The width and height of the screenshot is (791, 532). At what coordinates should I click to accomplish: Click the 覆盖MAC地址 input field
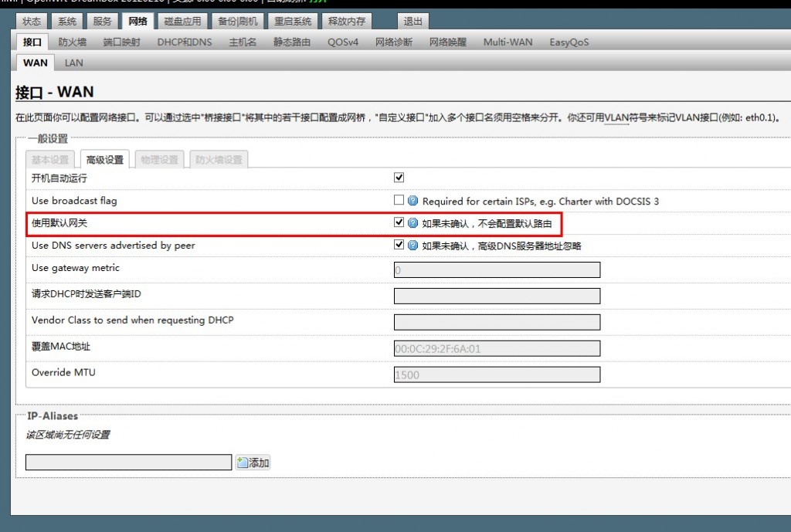coord(497,348)
